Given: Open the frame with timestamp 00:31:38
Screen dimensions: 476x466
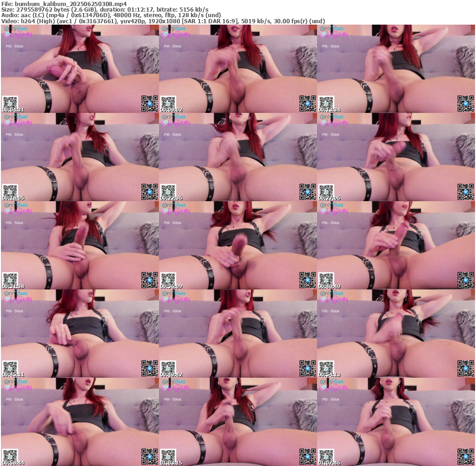Looking at the screenshot, I should click(79, 245).
